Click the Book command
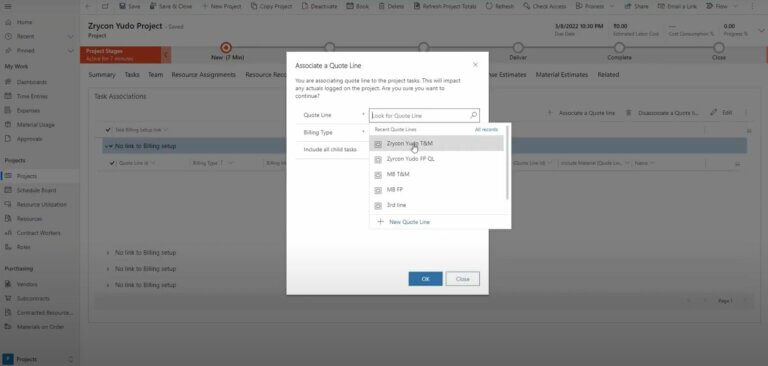The width and height of the screenshot is (768, 366). pos(358,6)
